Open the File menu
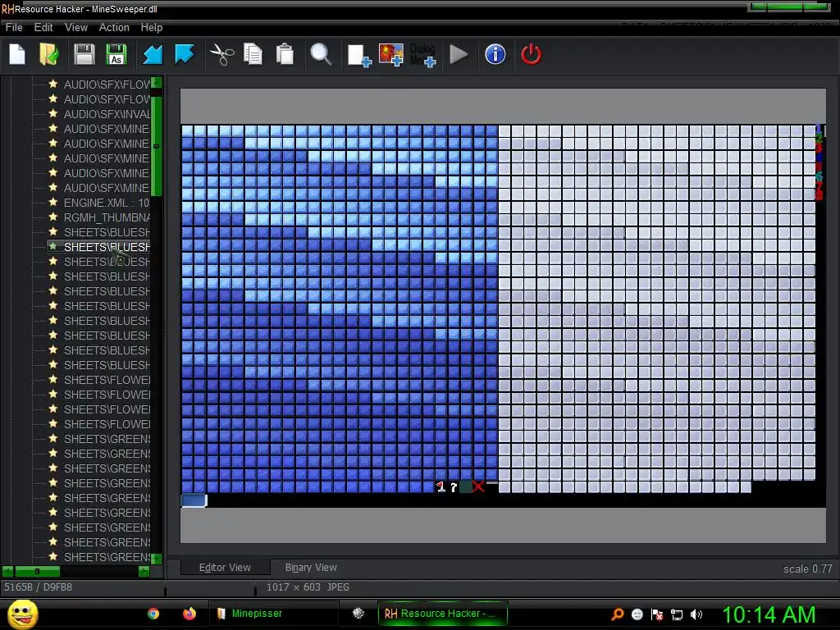This screenshot has width=840, height=630. coord(14,27)
